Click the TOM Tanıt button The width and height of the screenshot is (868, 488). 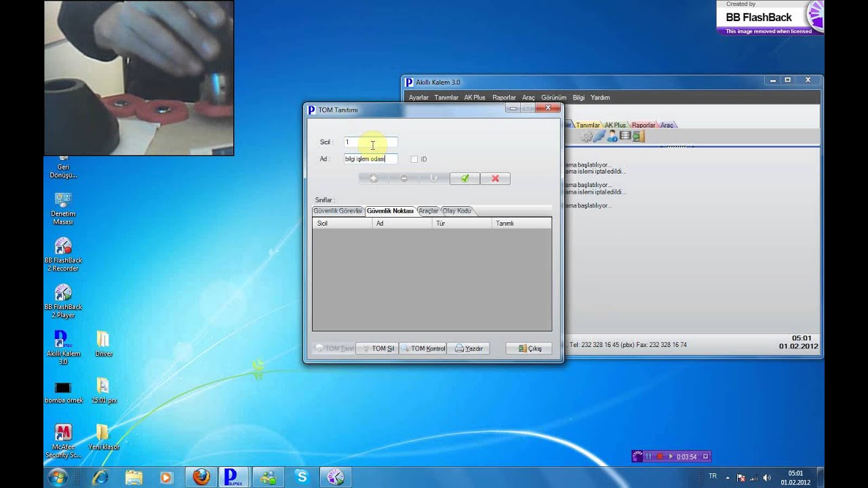pos(334,348)
